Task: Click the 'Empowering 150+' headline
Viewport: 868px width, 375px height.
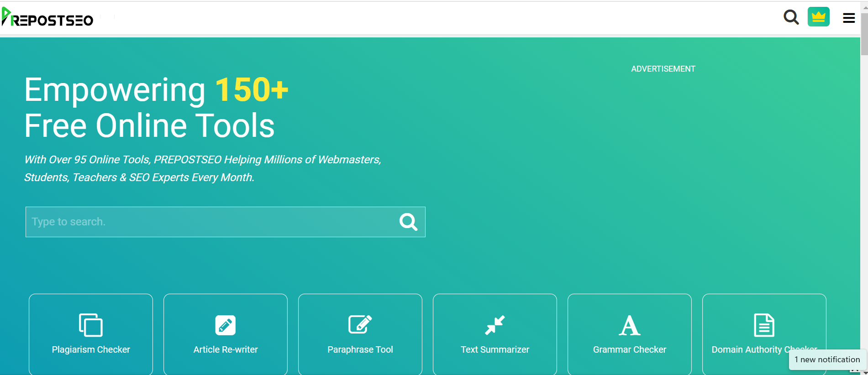Action: [156, 89]
